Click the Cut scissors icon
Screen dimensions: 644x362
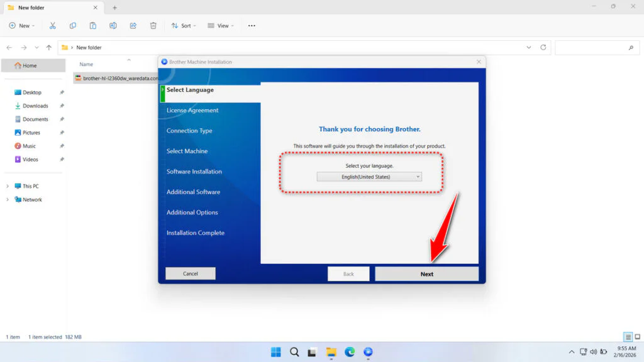tap(53, 26)
